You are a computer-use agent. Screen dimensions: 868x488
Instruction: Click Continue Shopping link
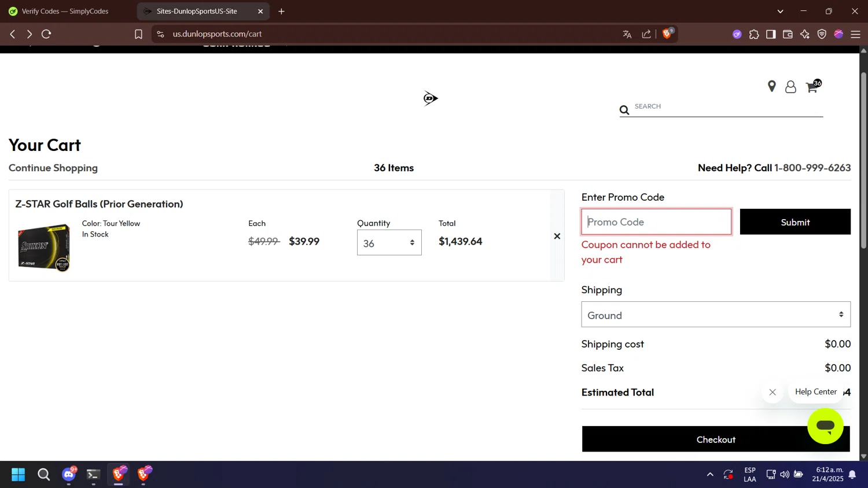(53, 168)
